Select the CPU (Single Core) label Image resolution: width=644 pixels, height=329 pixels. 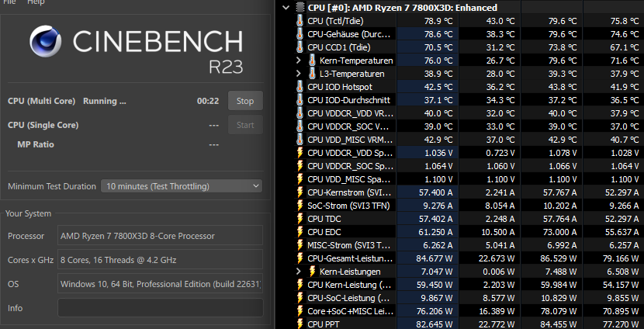(x=43, y=125)
